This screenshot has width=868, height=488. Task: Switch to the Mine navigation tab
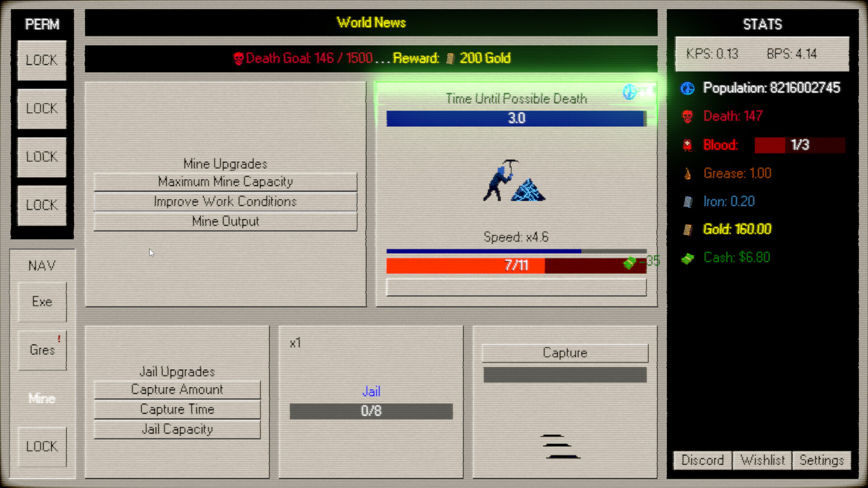[42, 399]
